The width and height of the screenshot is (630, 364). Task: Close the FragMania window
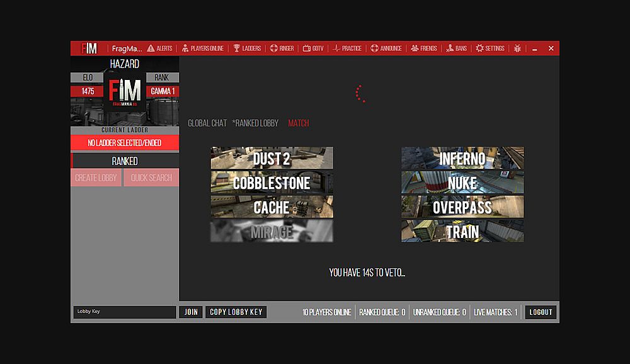click(x=551, y=48)
